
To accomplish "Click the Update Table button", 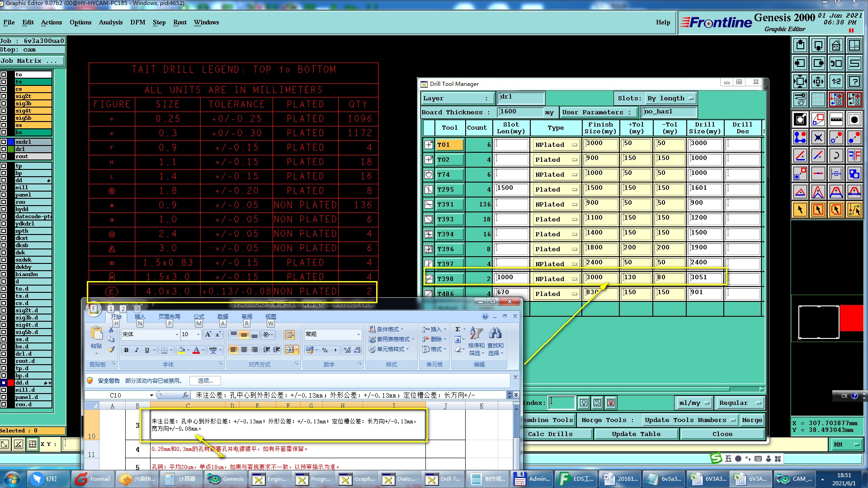I will click(x=636, y=434).
